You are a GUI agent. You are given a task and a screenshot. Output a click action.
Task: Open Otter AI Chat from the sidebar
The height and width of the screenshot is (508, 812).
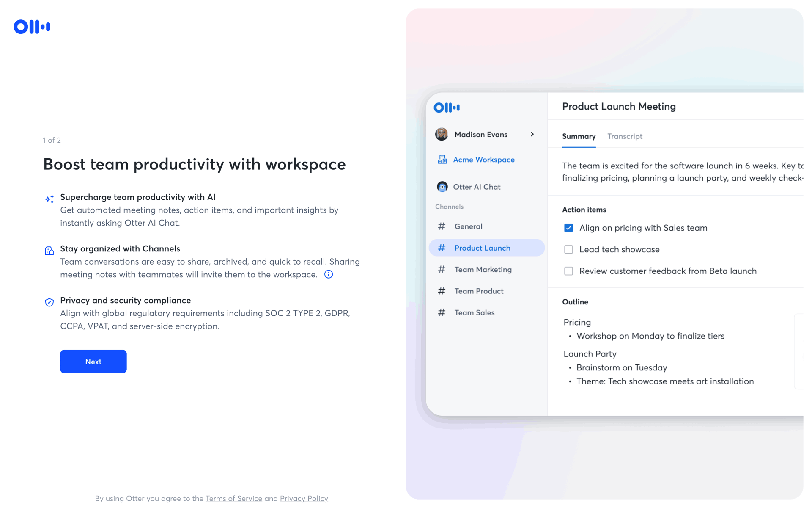pos(477,187)
